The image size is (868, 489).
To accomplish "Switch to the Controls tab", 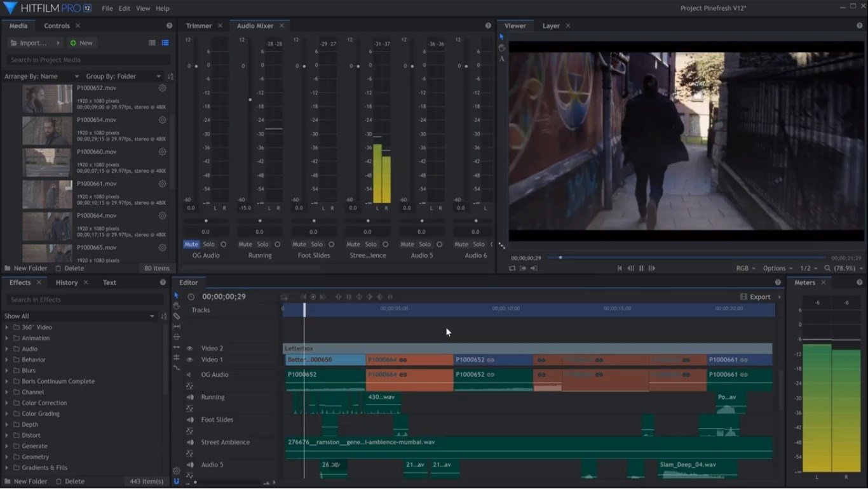I will pos(57,26).
